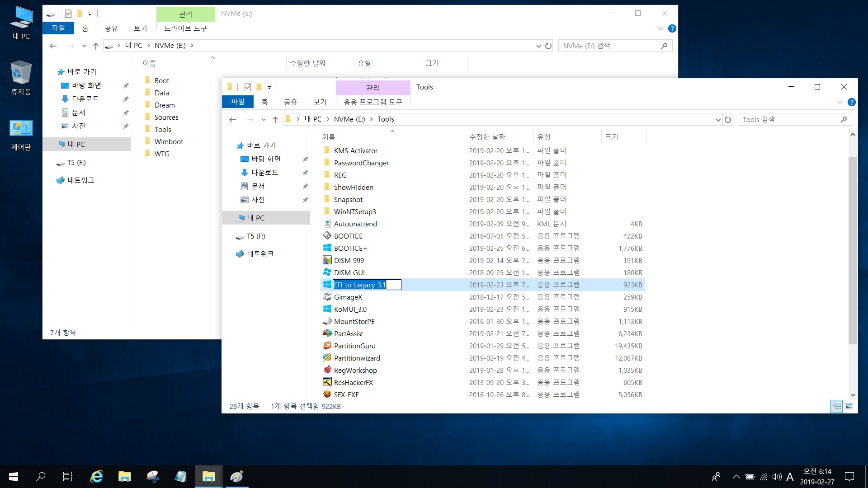Open the KMS Activator folder icon
The width and height of the screenshot is (868, 488).
pos(327,150)
